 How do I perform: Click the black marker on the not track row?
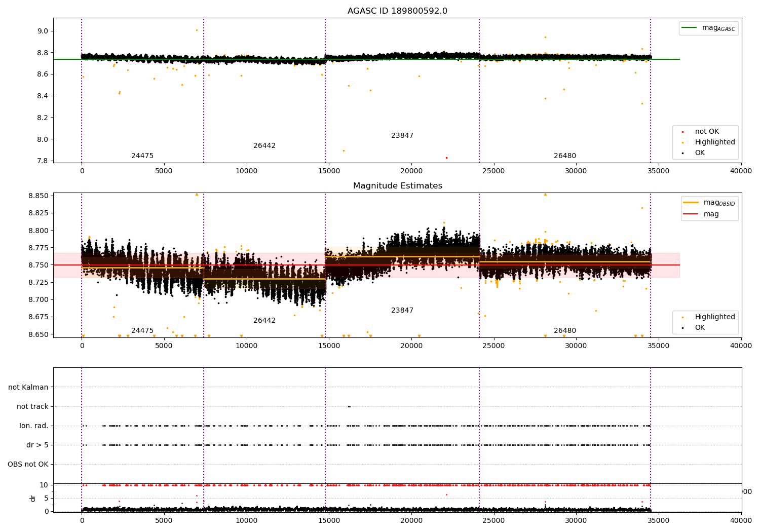tap(349, 406)
